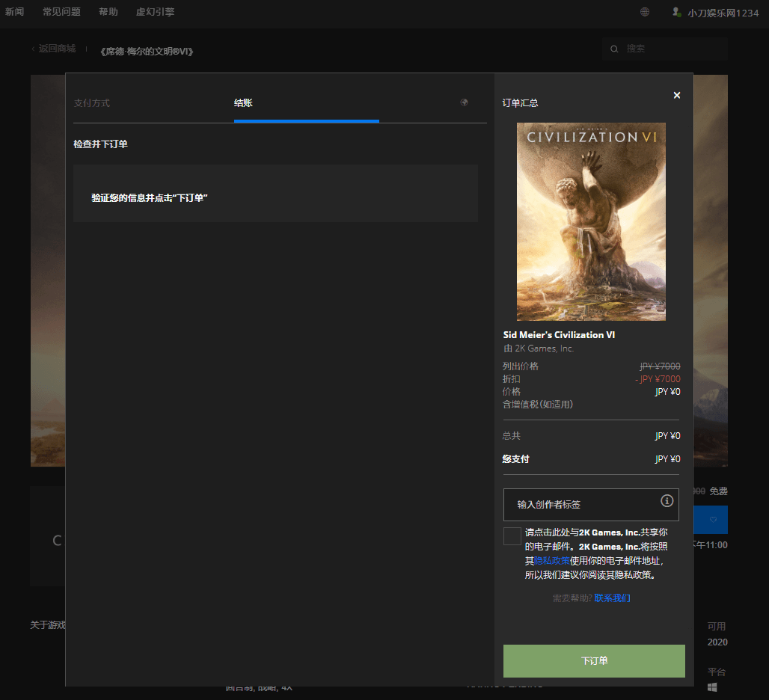Click the info icon in creator tag field
Viewport: 769px width, 700px height.
667,500
